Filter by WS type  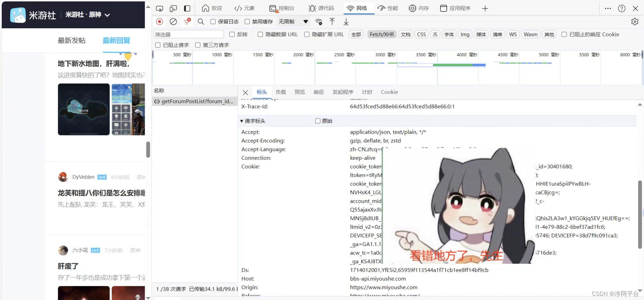coord(513,35)
